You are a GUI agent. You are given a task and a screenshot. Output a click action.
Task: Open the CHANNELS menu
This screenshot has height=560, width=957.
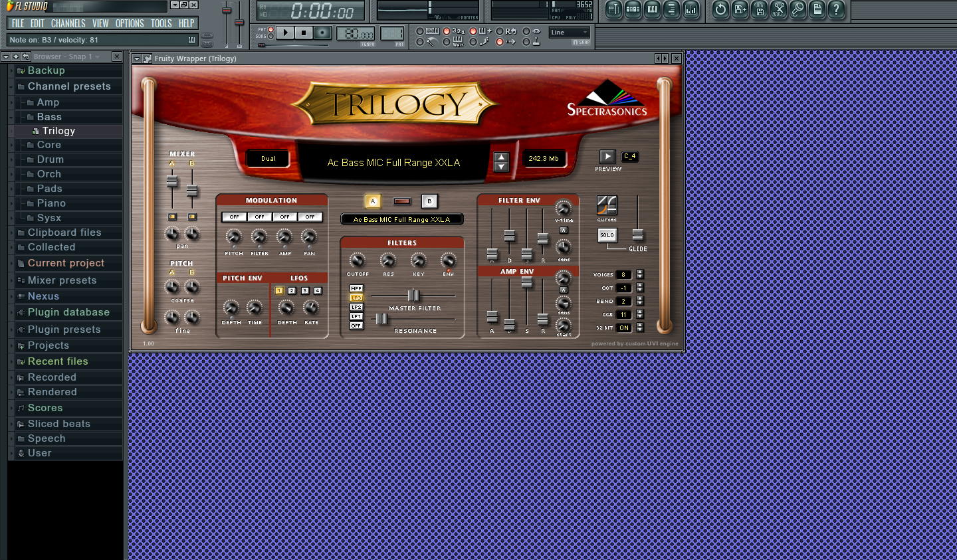tap(68, 23)
